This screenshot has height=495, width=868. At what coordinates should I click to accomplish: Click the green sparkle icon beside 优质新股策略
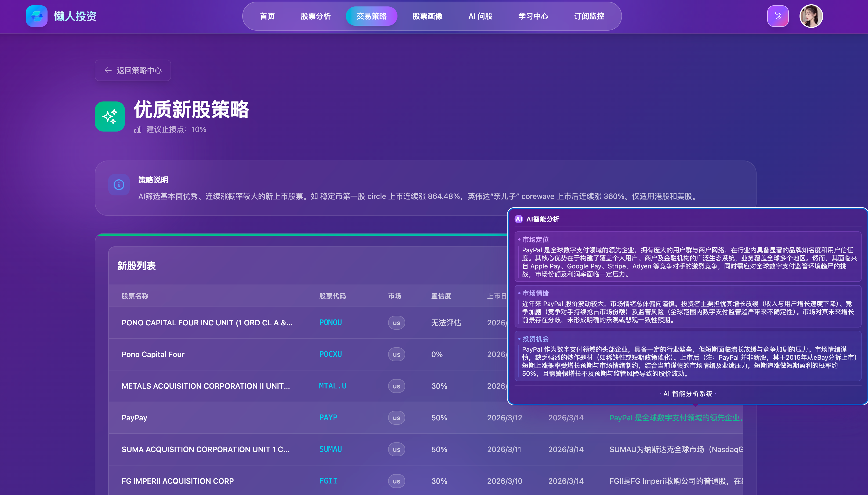click(110, 116)
